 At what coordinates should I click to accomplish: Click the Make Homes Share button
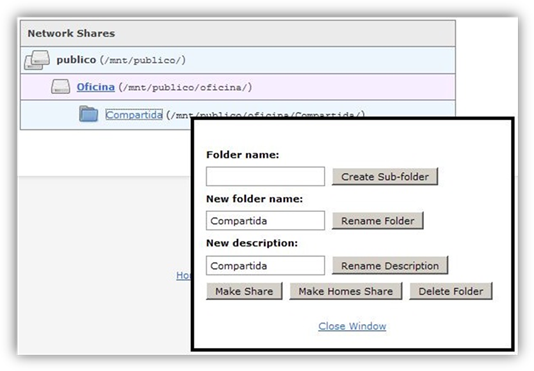[346, 291]
